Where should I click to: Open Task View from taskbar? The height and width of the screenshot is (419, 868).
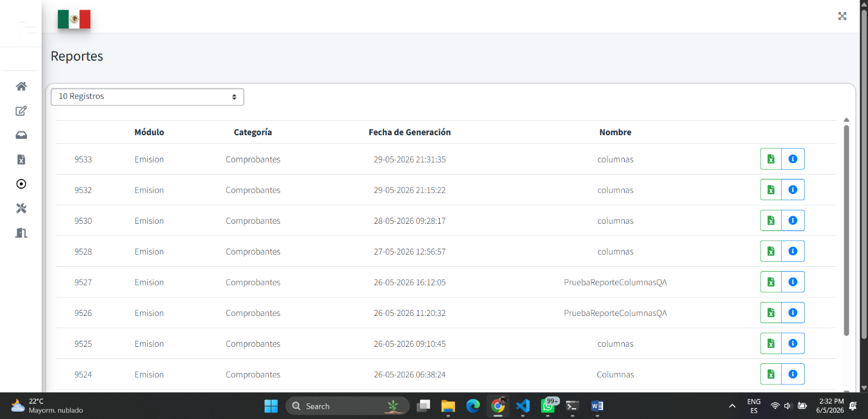click(x=423, y=406)
